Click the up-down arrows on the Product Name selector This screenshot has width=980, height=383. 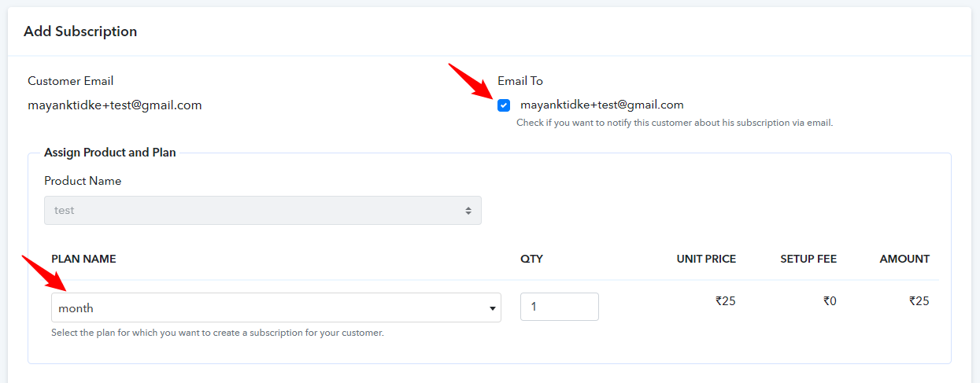coord(468,211)
